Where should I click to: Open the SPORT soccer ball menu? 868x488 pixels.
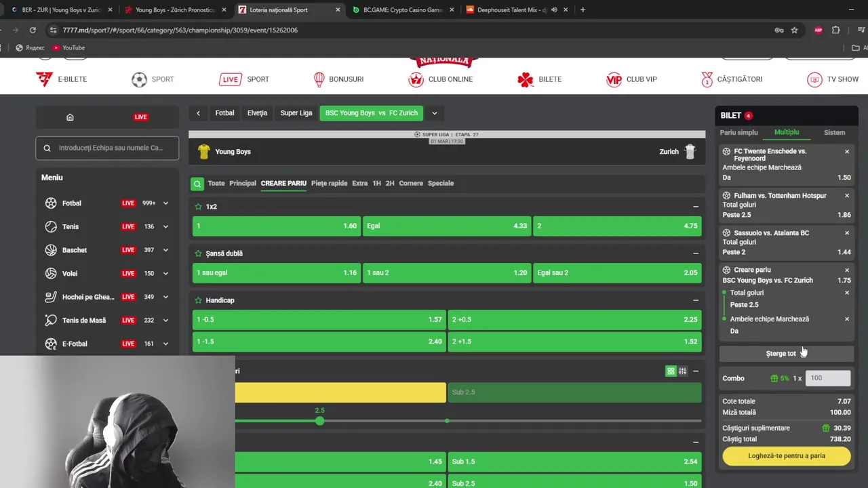[x=139, y=79]
